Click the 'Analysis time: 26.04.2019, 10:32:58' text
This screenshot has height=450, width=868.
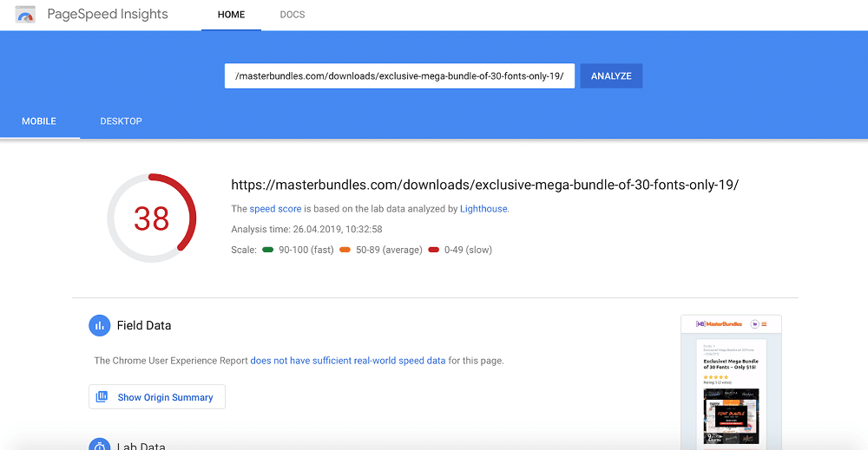pyautogui.click(x=306, y=230)
